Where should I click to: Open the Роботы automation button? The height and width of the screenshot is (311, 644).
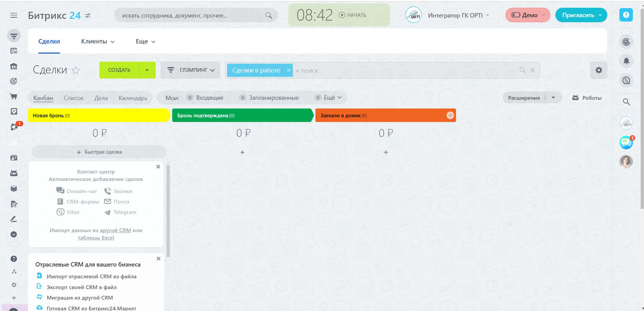tap(587, 98)
